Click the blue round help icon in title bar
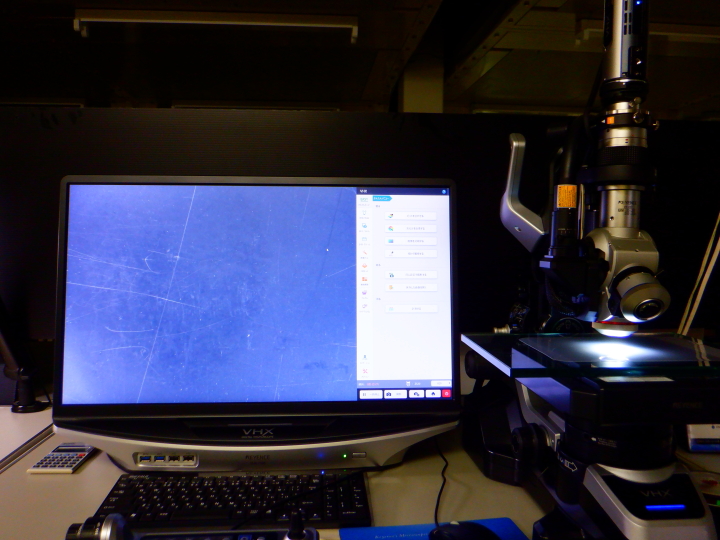Viewport: 720px width, 540px height. (444, 191)
